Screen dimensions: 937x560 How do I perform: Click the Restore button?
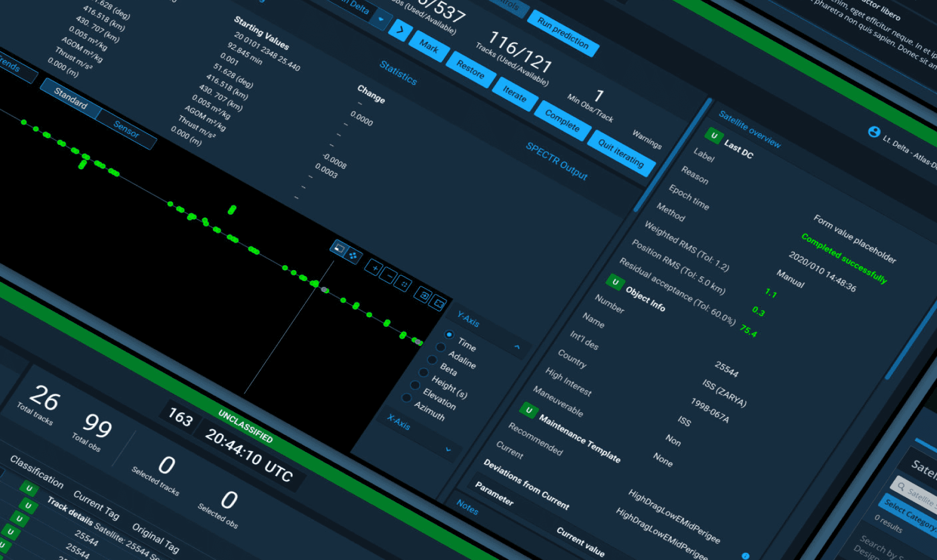click(470, 69)
